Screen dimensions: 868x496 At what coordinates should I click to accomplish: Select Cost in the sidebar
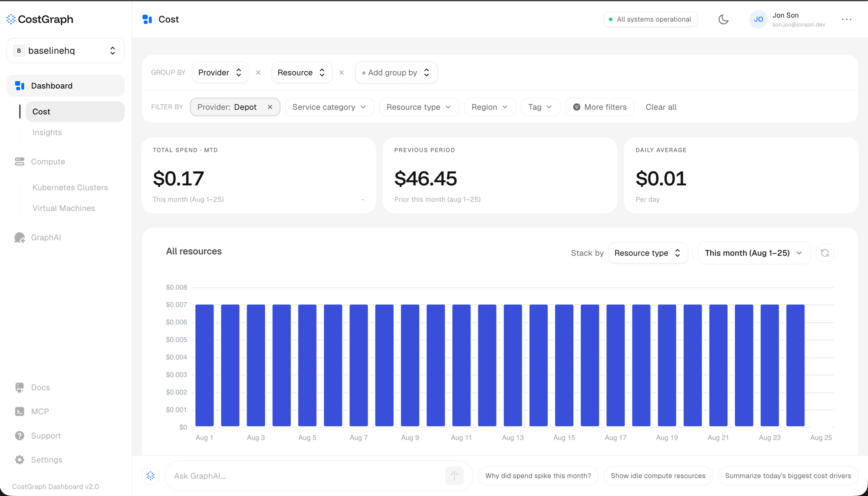coord(75,112)
